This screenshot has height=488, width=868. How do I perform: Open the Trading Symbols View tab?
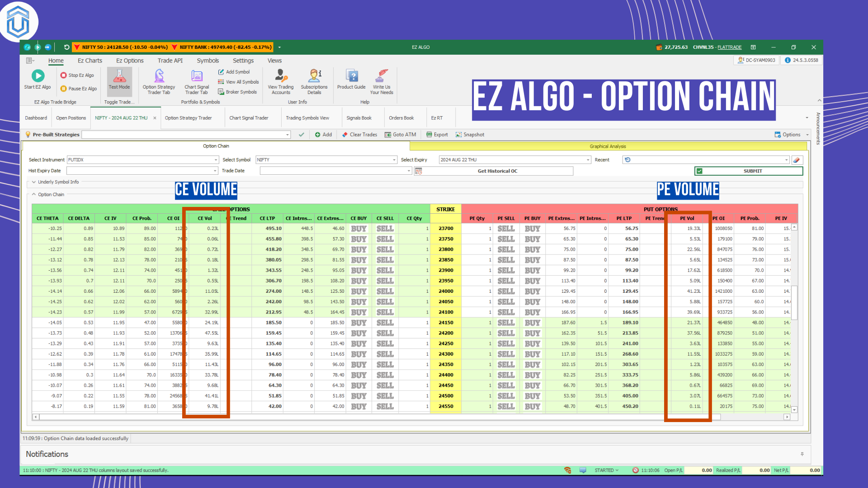[307, 118]
